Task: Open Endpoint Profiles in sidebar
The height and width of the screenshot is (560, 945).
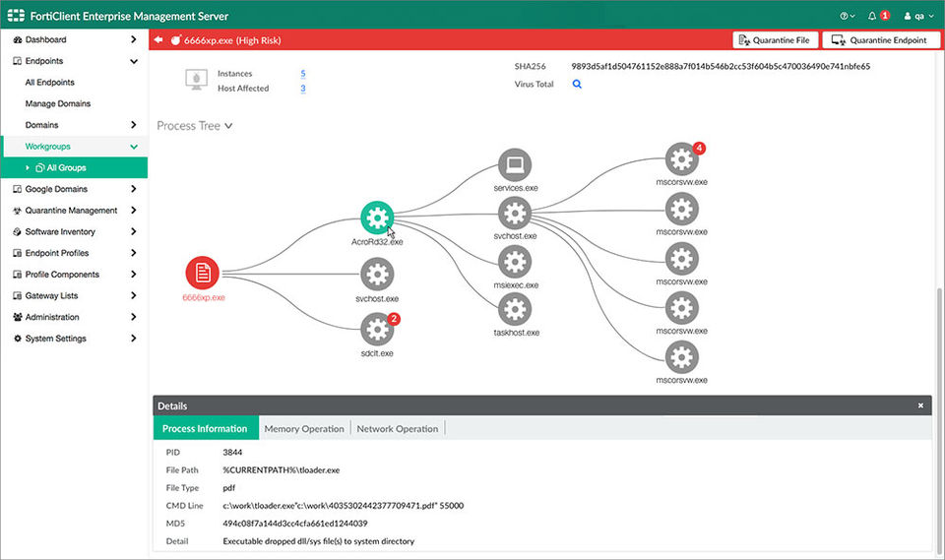Action: point(57,253)
